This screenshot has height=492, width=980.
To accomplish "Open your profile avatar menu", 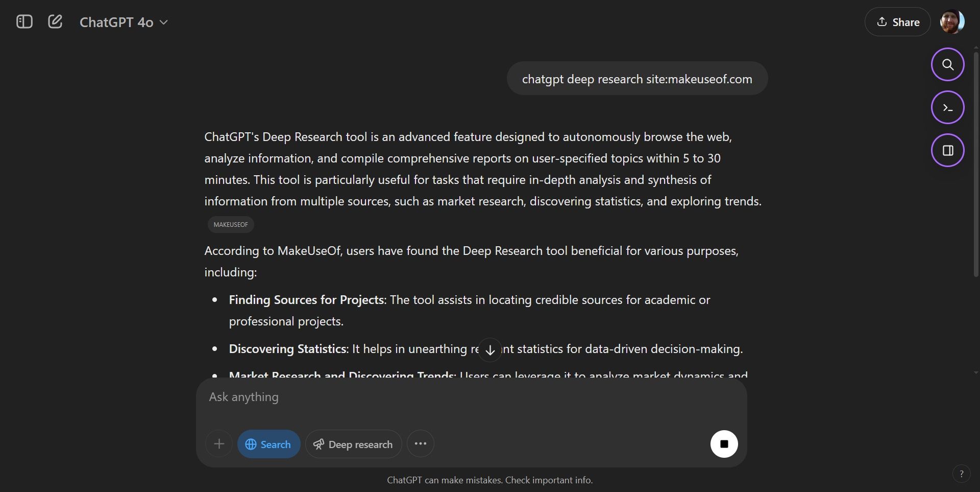I will [x=952, y=21].
